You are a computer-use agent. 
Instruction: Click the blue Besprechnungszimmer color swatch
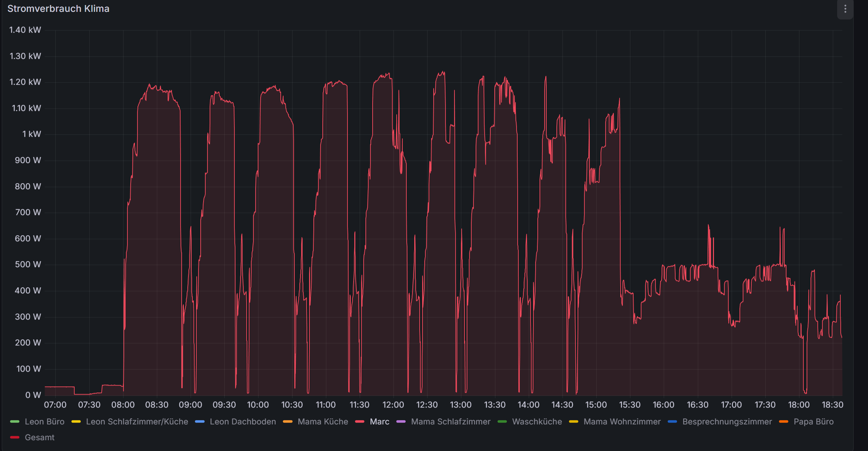(x=672, y=422)
